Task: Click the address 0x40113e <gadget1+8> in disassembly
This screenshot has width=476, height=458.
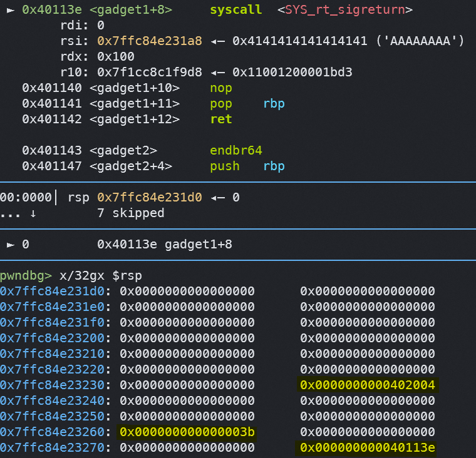Action: click(x=97, y=10)
